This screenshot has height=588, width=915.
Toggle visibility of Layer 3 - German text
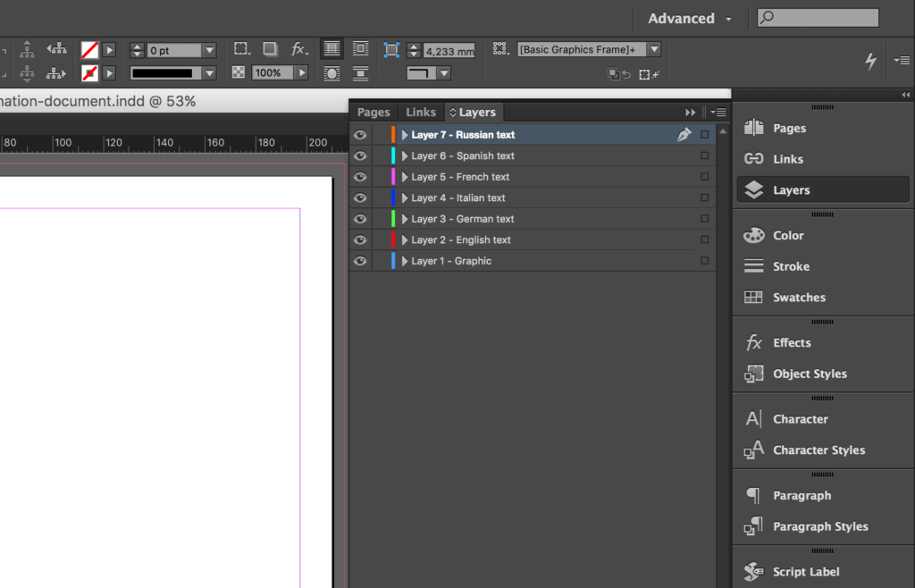click(360, 218)
